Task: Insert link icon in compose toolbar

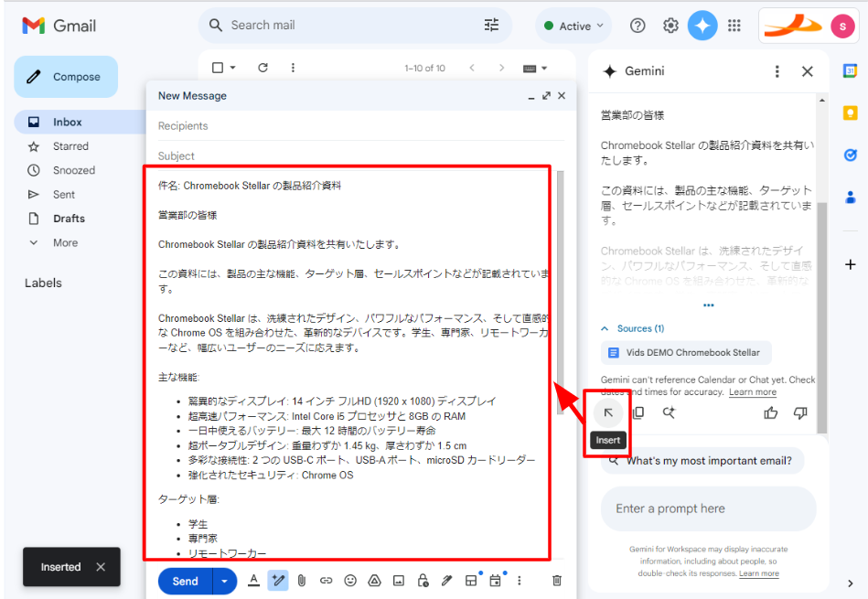Action: click(x=326, y=581)
